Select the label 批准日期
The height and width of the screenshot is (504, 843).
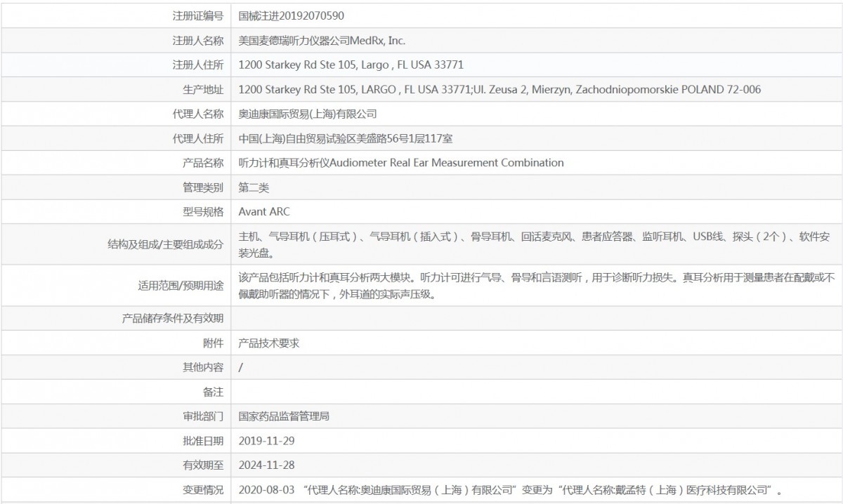(203, 441)
